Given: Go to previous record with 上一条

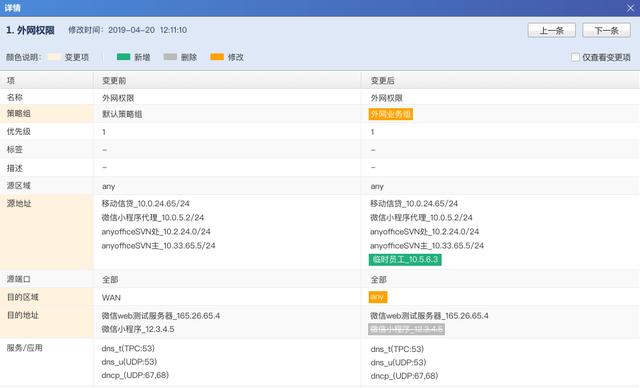Looking at the screenshot, I should pyautogui.click(x=551, y=30).
